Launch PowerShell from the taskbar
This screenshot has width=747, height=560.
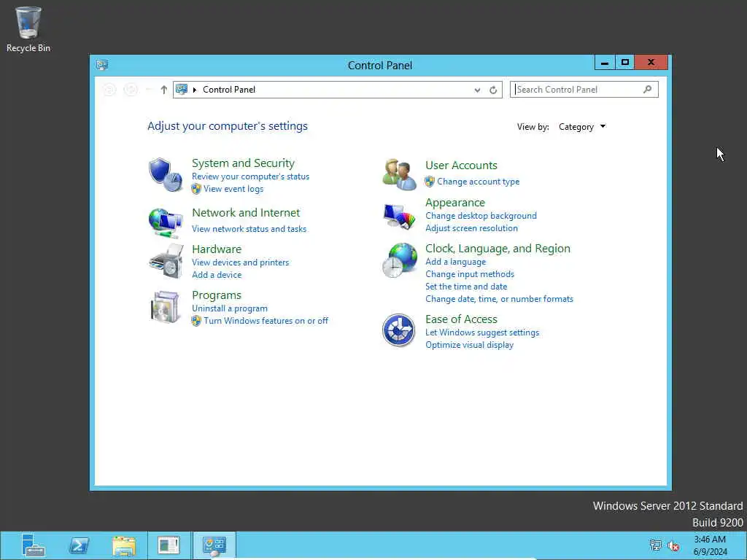point(79,545)
